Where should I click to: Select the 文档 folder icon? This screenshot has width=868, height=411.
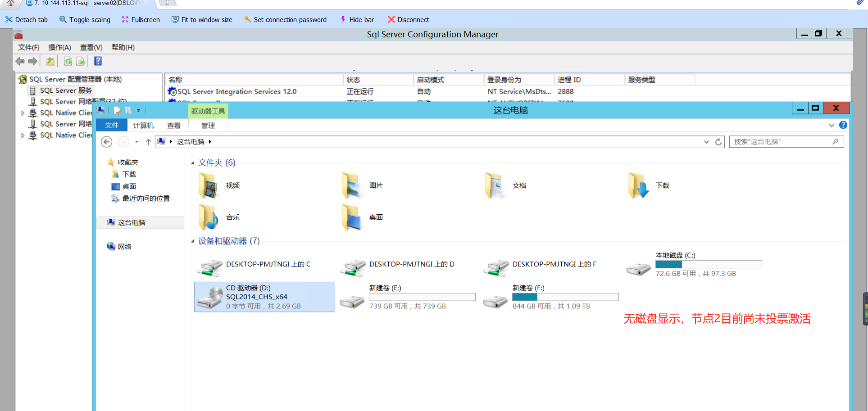(495, 185)
